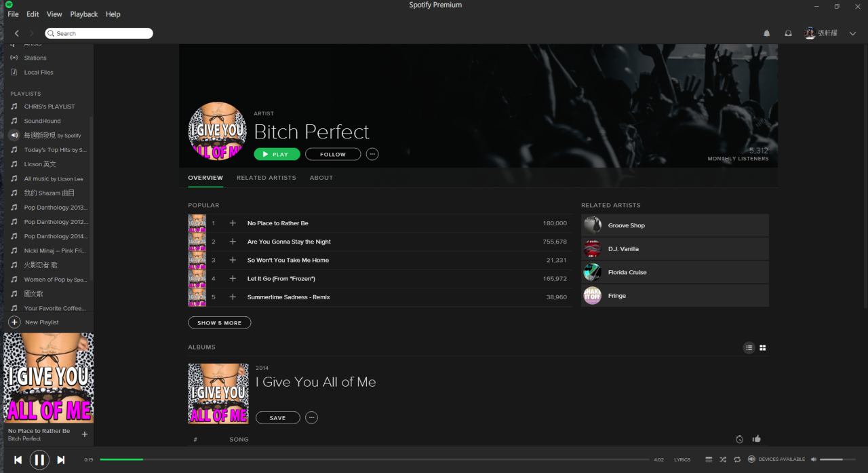Click the New Playlist plus icon
Image resolution: width=868 pixels, height=473 pixels.
14,322
